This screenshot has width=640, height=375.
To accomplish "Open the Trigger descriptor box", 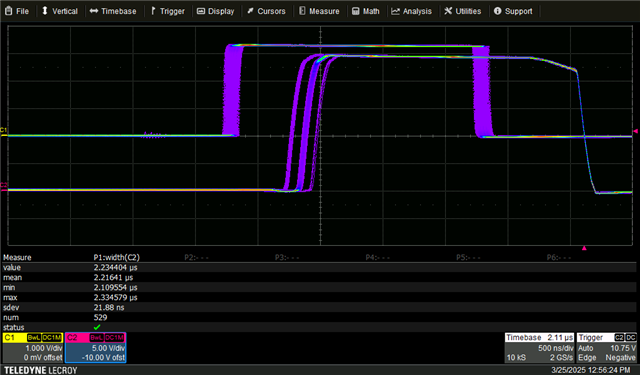I will (x=607, y=348).
